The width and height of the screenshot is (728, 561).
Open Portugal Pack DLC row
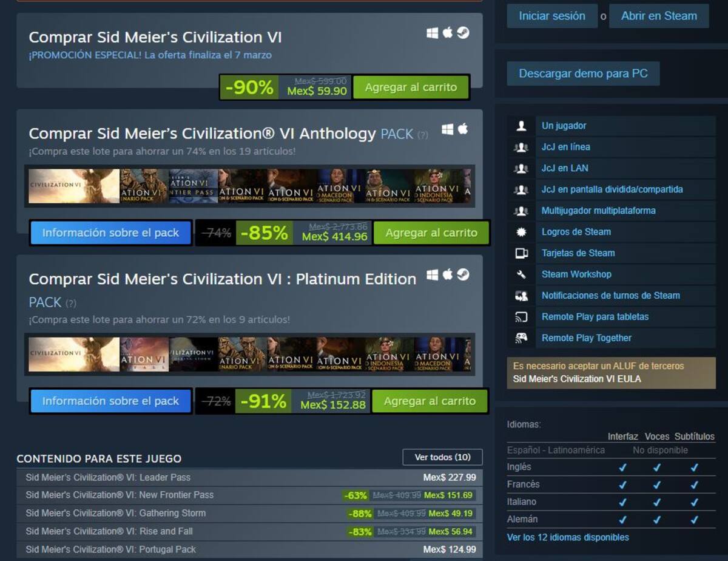[250, 549]
